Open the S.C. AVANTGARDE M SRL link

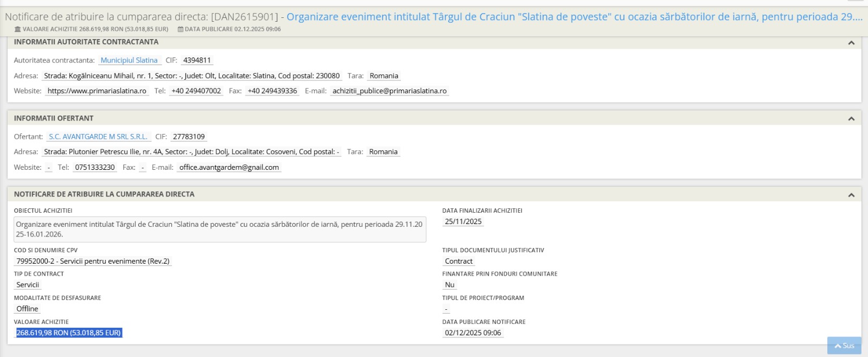coord(98,137)
